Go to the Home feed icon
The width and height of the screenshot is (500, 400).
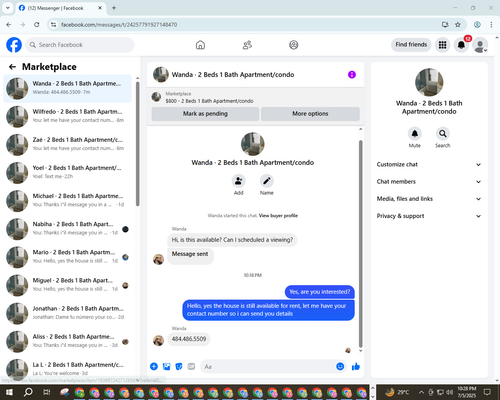click(x=200, y=45)
